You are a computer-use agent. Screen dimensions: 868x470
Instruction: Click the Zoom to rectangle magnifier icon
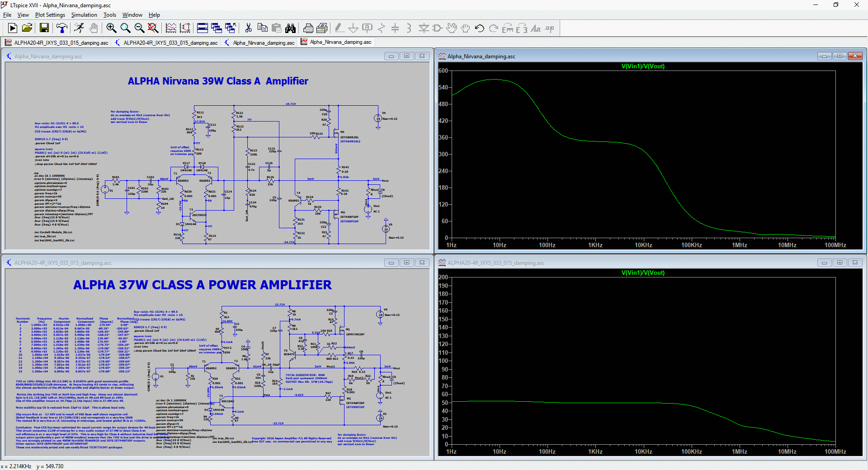click(x=125, y=28)
